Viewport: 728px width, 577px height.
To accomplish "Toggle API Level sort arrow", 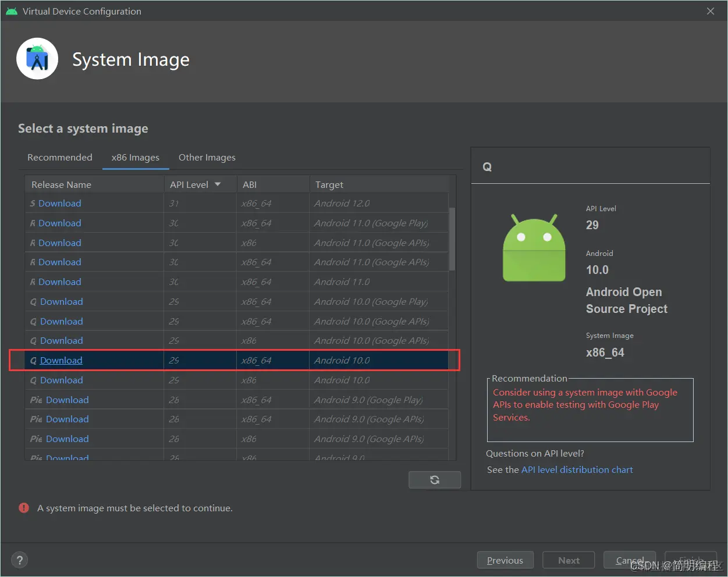I will click(x=218, y=184).
